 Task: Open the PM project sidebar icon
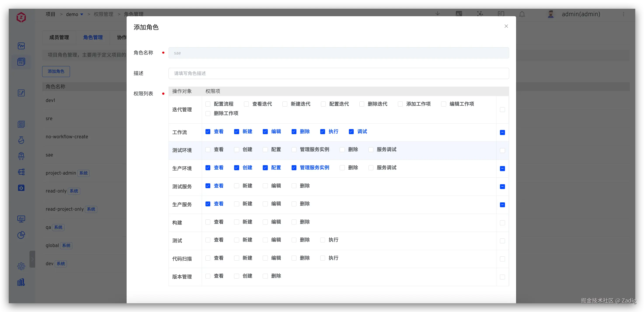point(21,61)
